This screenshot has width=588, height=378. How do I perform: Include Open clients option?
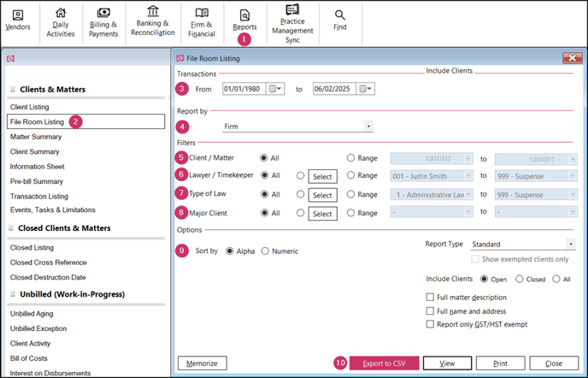[x=484, y=279]
